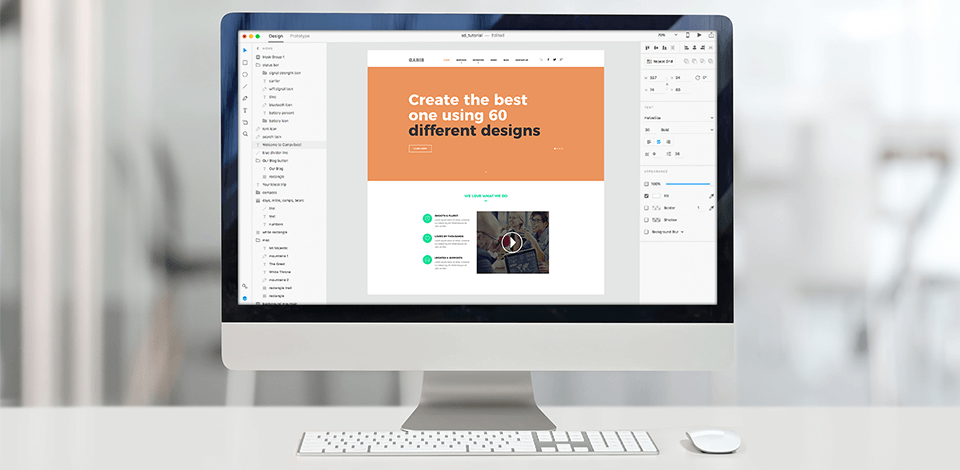The height and width of the screenshot is (470, 960).
Task: Click the first alignment icon (align top)
Action: tap(648, 48)
